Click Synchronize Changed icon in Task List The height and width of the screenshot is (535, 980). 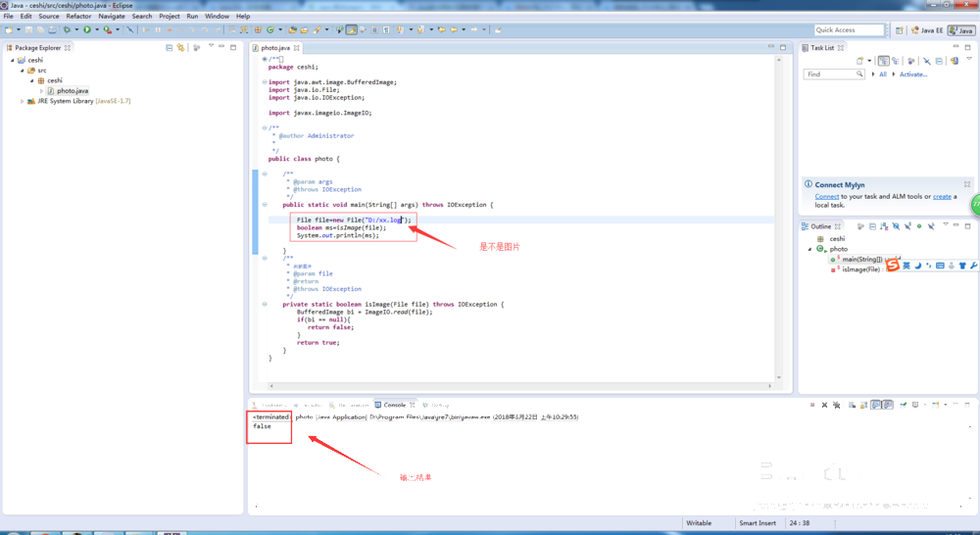pyautogui.click(x=955, y=61)
